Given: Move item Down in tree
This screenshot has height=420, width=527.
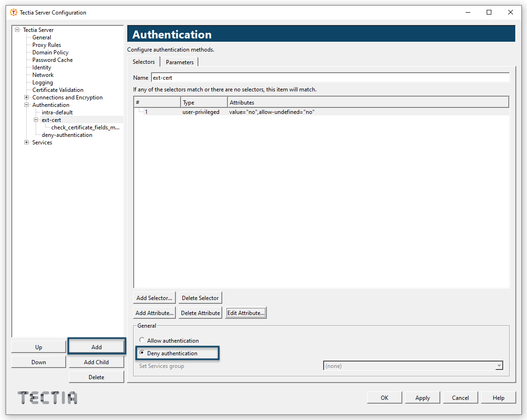Looking at the screenshot, I should click(38, 362).
